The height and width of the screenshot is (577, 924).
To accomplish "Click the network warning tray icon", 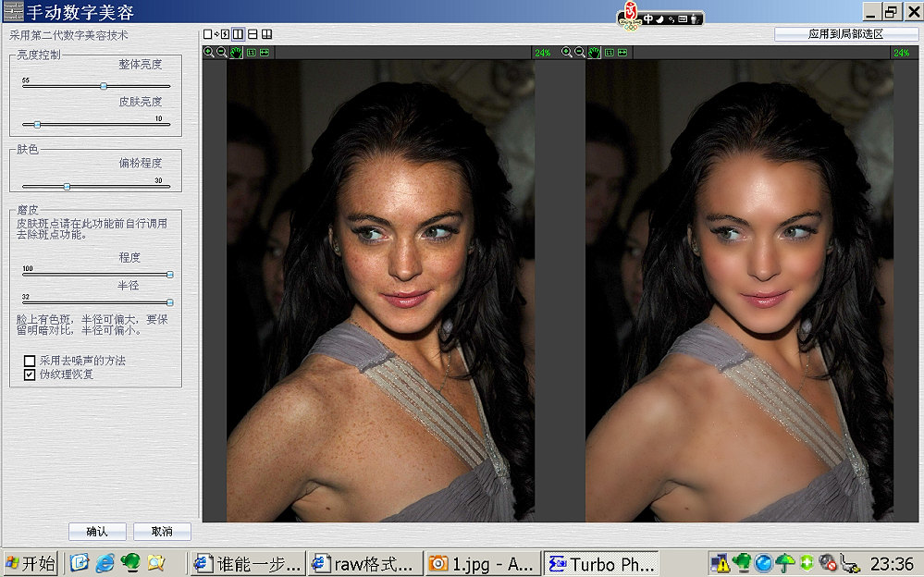I will (721, 563).
